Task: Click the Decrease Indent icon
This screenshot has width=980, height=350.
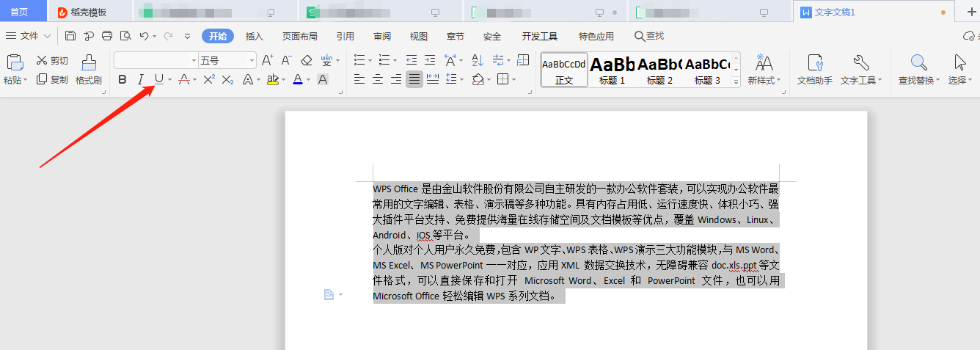Action: pos(412,60)
